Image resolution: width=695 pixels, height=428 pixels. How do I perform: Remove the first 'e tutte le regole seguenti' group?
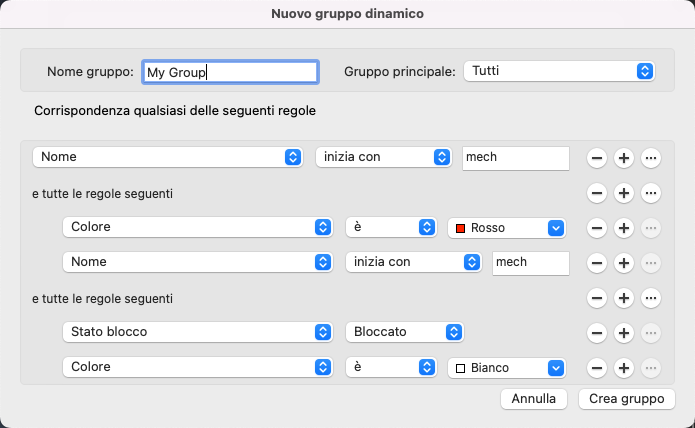click(596, 193)
